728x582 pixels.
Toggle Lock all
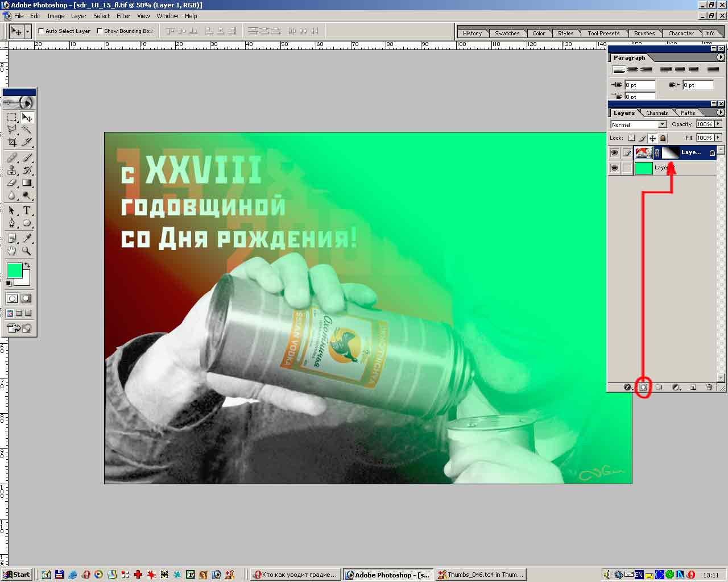(663, 138)
